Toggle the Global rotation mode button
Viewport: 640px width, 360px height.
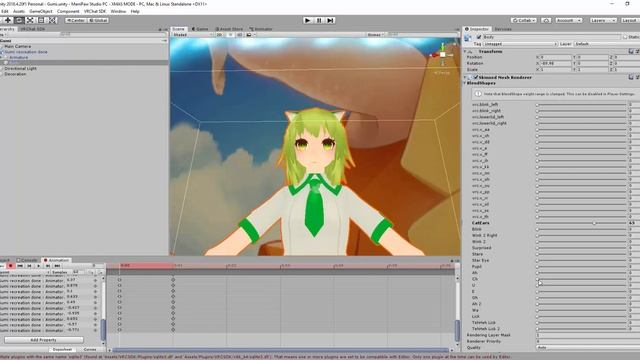98,20
